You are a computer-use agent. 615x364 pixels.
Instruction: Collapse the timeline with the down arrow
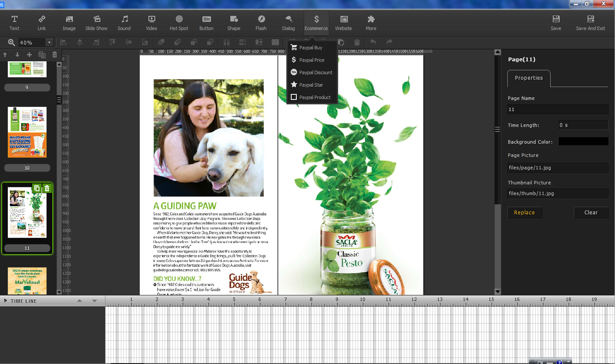pos(94,301)
